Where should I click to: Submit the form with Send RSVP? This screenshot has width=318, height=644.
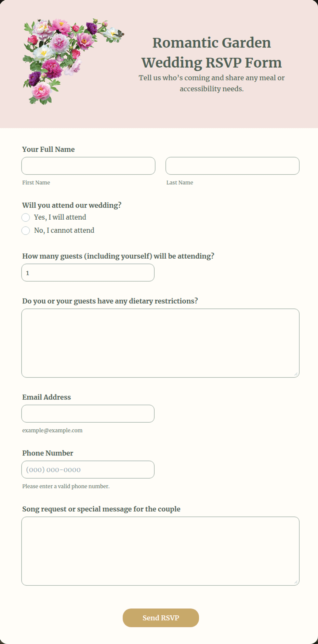[161, 618]
